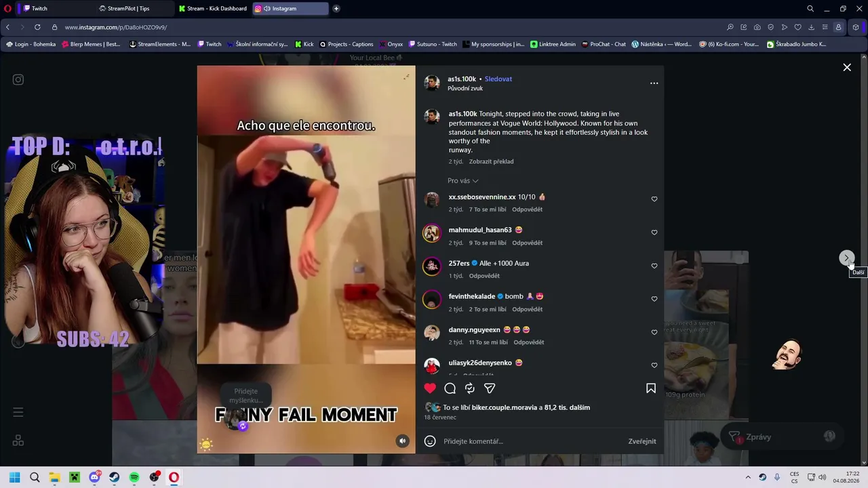868x488 pixels.
Task: Submit the comment with the Zveřejnit button
Action: [x=642, y=441]
